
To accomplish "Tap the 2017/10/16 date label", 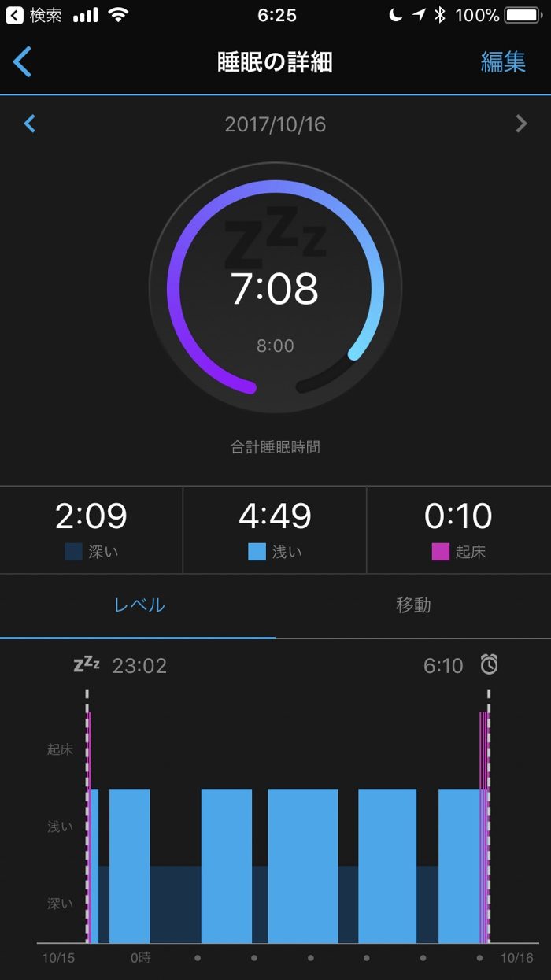I will [275, 124].
